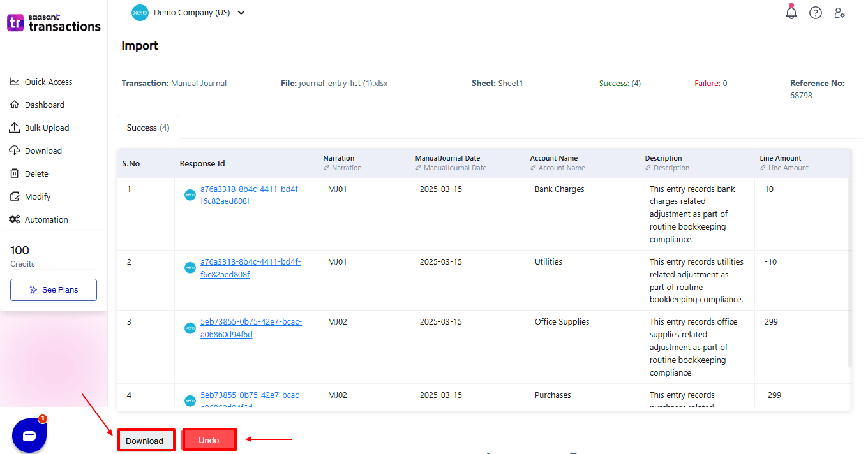Open the Delete section from sidebar
The width and height of the screenshot is (868, 454).
pos(38,173)
